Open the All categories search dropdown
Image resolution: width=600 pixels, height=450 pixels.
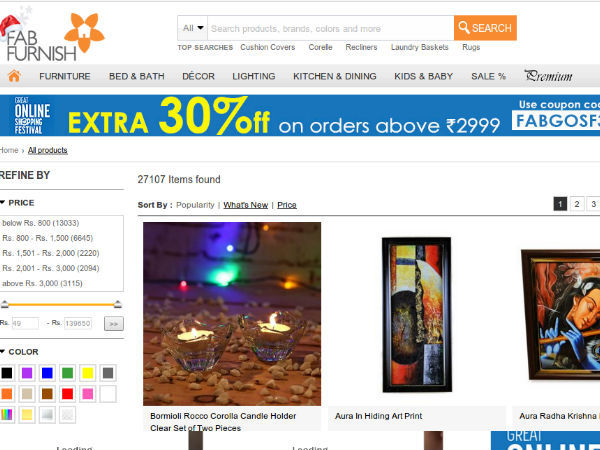[192, 28]
